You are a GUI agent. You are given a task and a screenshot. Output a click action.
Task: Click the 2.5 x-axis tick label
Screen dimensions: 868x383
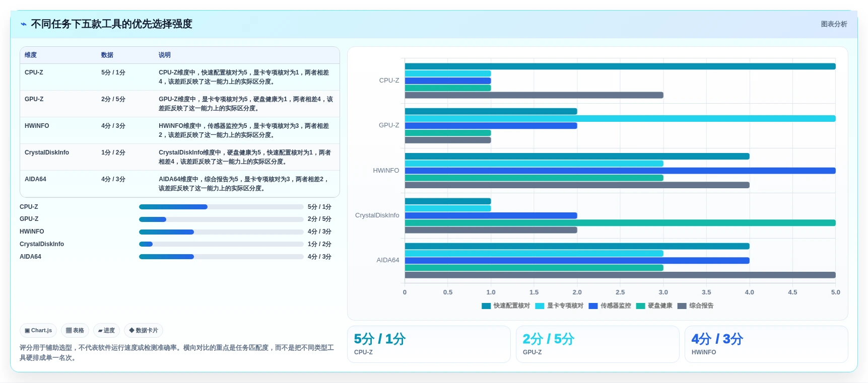620,292
